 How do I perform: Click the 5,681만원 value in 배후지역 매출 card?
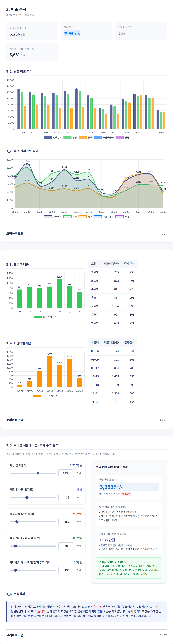tap(17, 55)
